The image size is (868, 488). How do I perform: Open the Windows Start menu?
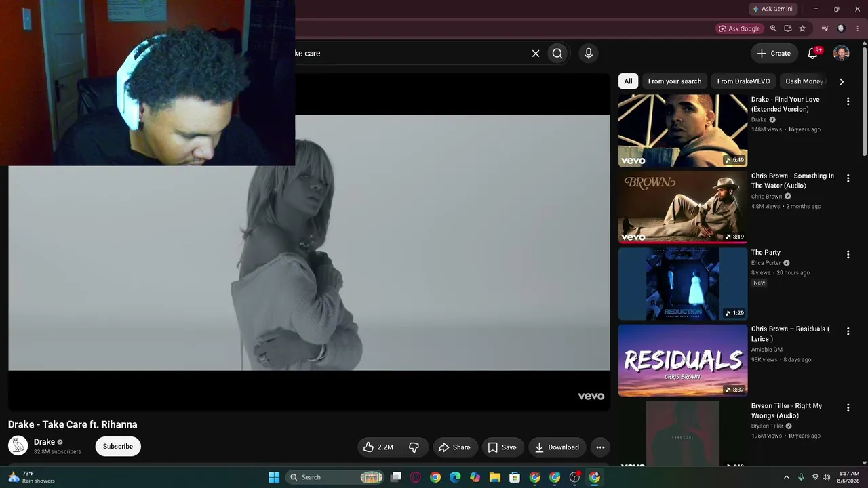(274, 477)
